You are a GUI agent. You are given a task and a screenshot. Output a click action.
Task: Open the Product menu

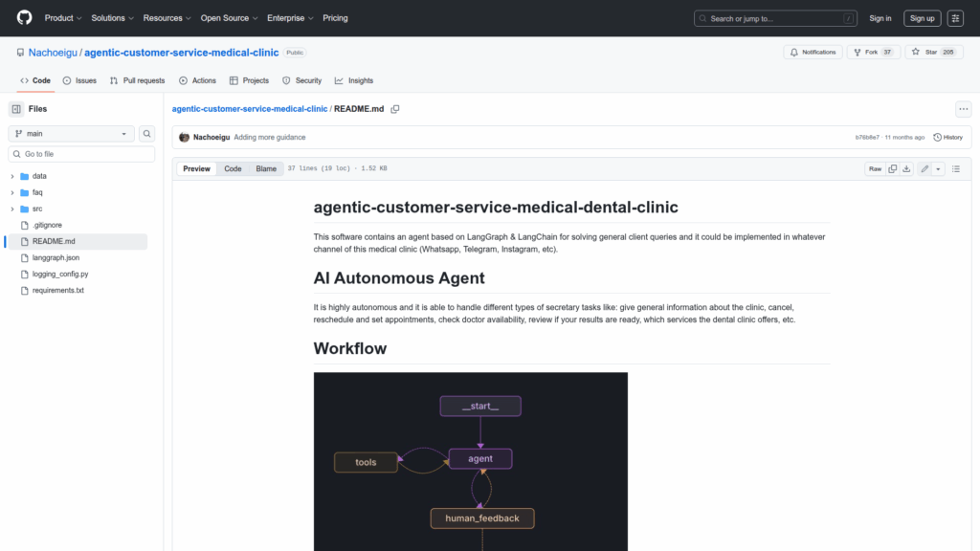coord(63,18)
